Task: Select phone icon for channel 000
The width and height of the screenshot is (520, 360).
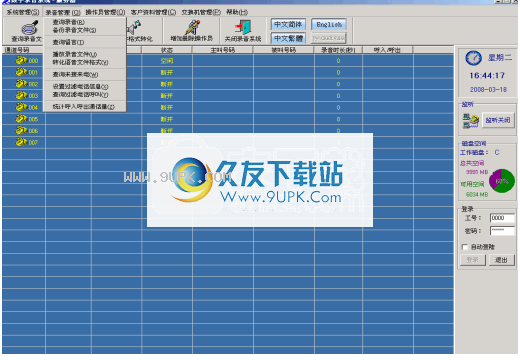Action: coord(21,60)
